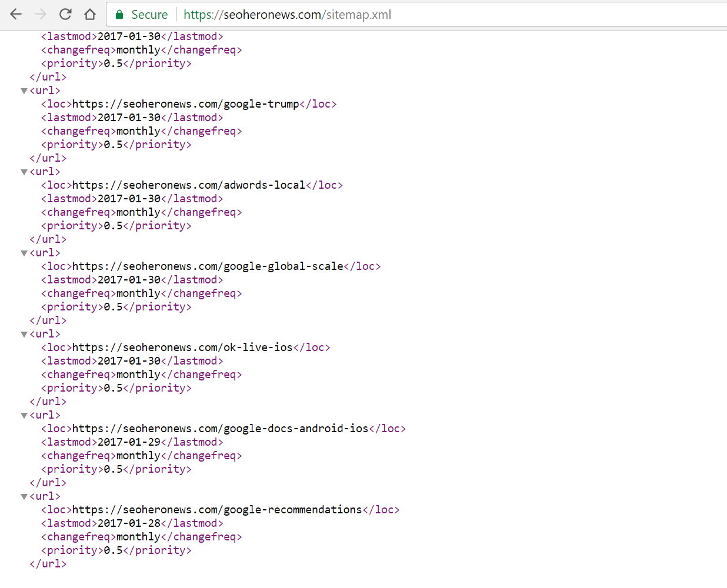Click lastmod date under ok-live-ios

(x=129, y=361)
